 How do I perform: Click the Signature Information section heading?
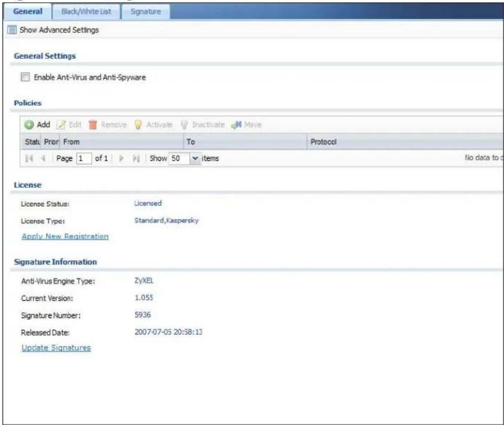coord(55,262)
